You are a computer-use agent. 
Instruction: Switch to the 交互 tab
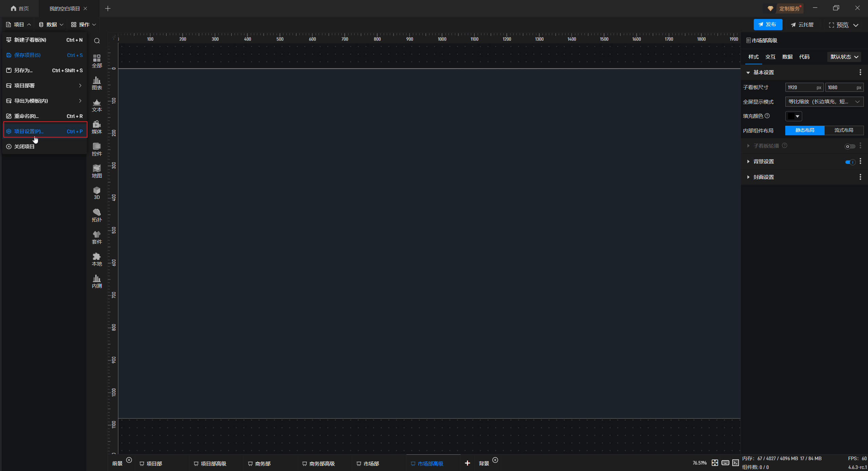(x=770, y=57)
